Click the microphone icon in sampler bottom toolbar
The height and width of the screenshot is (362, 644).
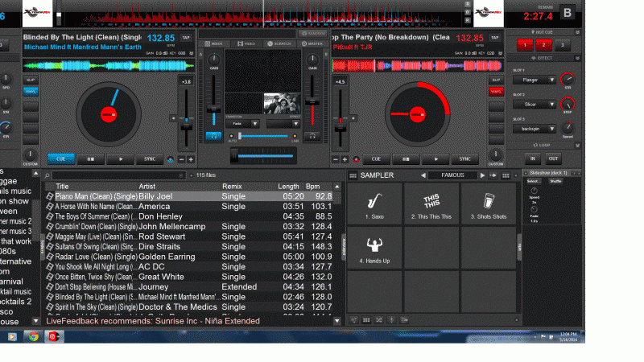(391, 320)
